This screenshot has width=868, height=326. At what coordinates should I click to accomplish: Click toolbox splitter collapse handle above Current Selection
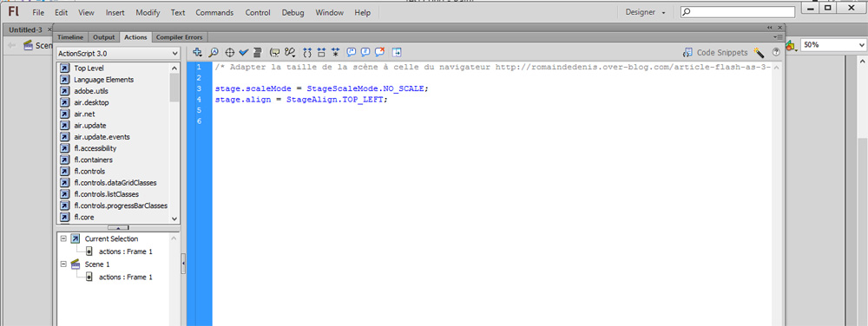[x=118, y=228]
